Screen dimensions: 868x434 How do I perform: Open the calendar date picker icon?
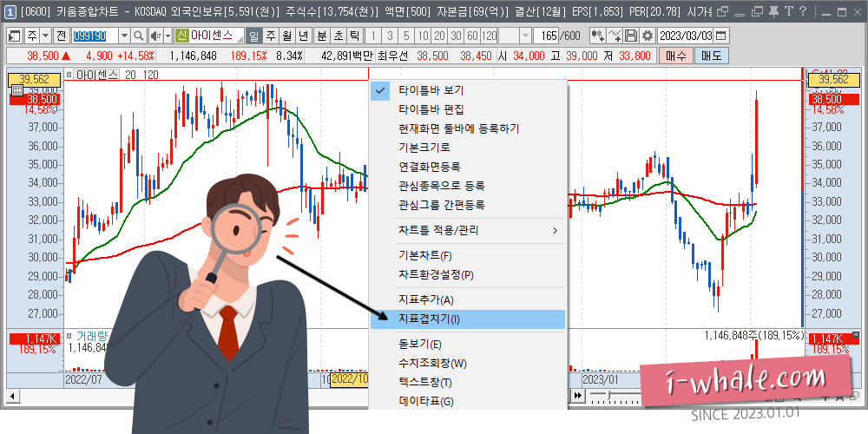pos(720,36)
